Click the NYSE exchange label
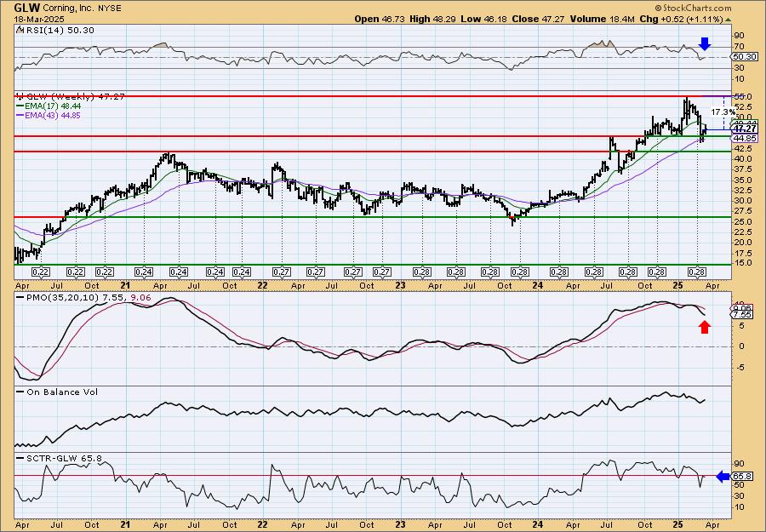766x532 pixels. click(109, 9)
